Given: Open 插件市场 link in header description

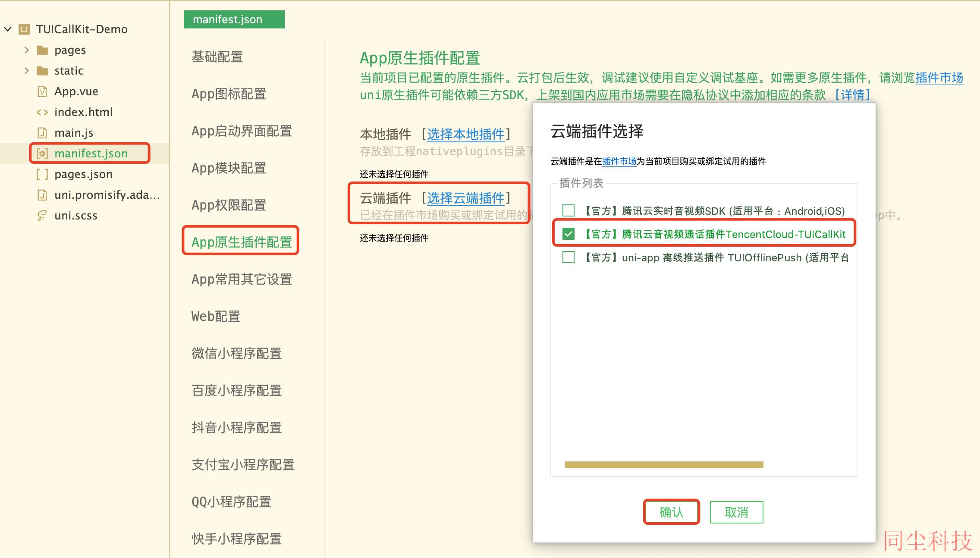Looking at the screenshot, I should point(939,78).
